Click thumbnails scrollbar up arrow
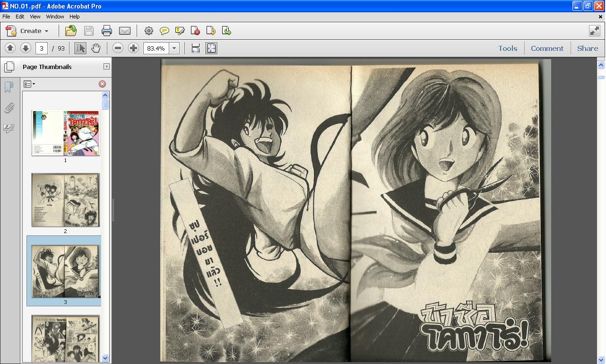Viewport: 606px width, 364px height. 105,95
